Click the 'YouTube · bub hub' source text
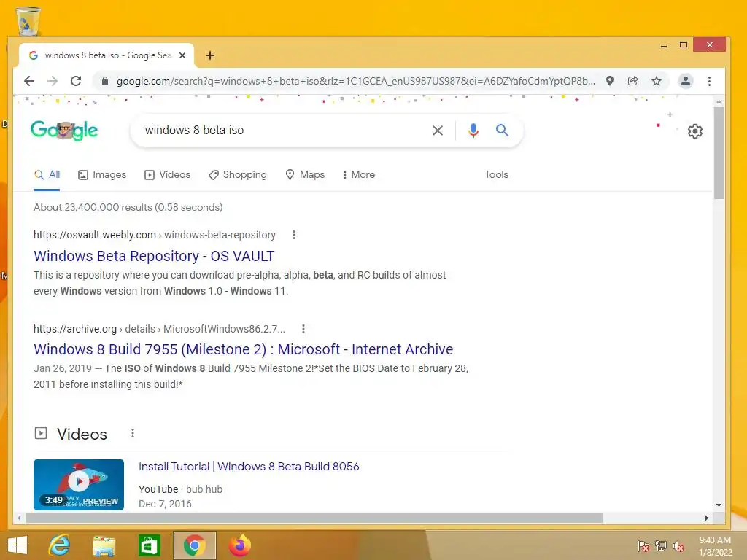The width and height of the screenshot is (747, 560). point(181,489)
